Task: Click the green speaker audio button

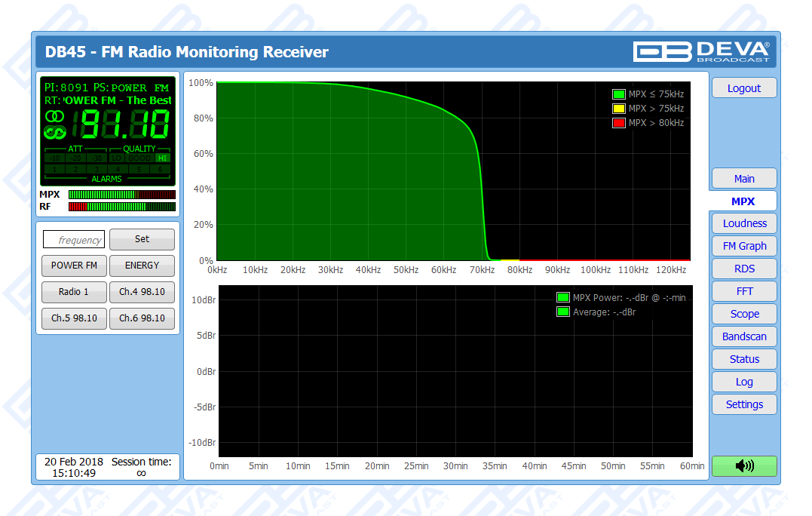Action: 744,466
